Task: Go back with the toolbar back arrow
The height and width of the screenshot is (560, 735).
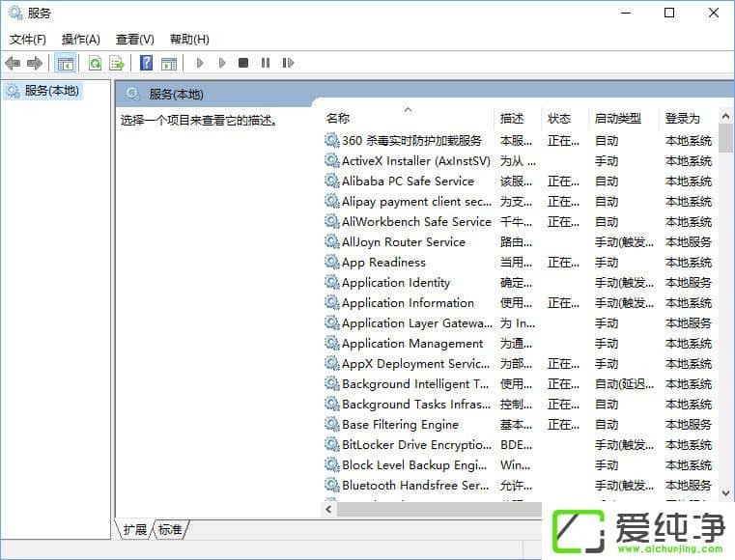Action: pos(13,63)
